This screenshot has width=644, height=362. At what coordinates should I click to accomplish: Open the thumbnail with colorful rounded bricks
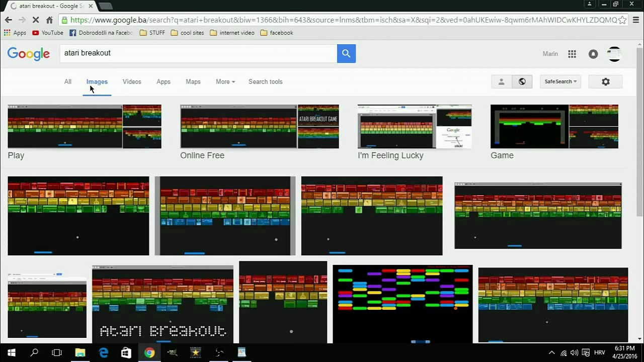(x=403, y=304)
